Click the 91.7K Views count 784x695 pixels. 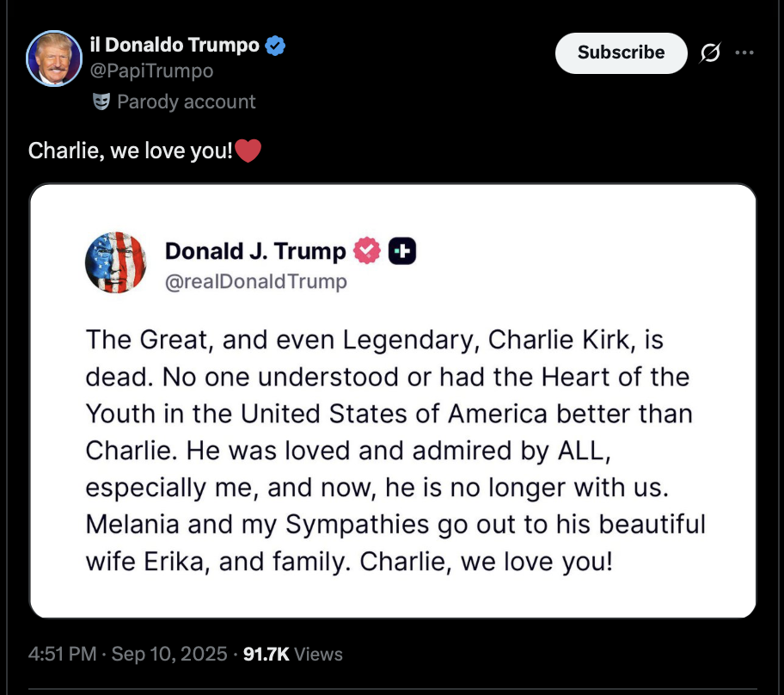tap(293, 655)
